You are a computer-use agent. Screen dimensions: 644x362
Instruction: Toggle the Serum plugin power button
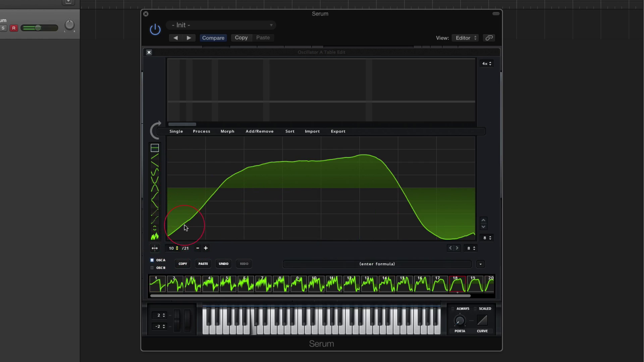[155, 29]
